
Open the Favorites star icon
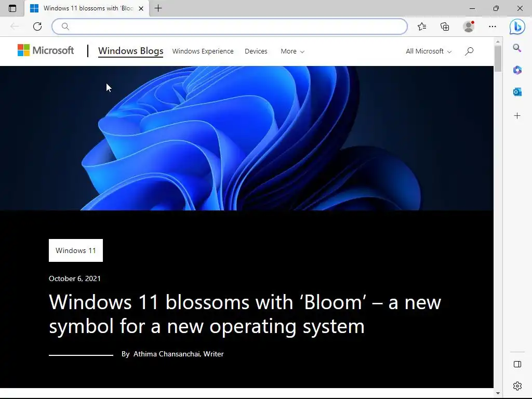(422, 26)
